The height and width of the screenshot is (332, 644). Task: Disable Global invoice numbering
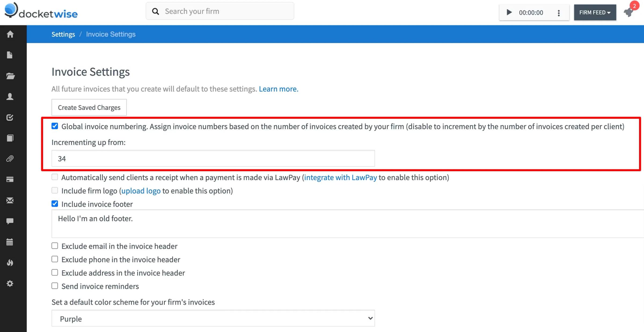(55, 126)
